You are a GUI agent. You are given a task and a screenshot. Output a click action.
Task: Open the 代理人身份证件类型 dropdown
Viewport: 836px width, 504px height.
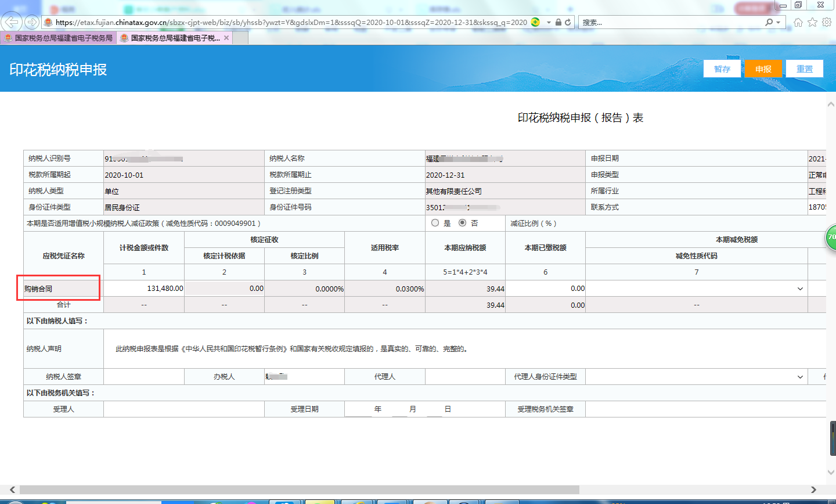(800, 377)
